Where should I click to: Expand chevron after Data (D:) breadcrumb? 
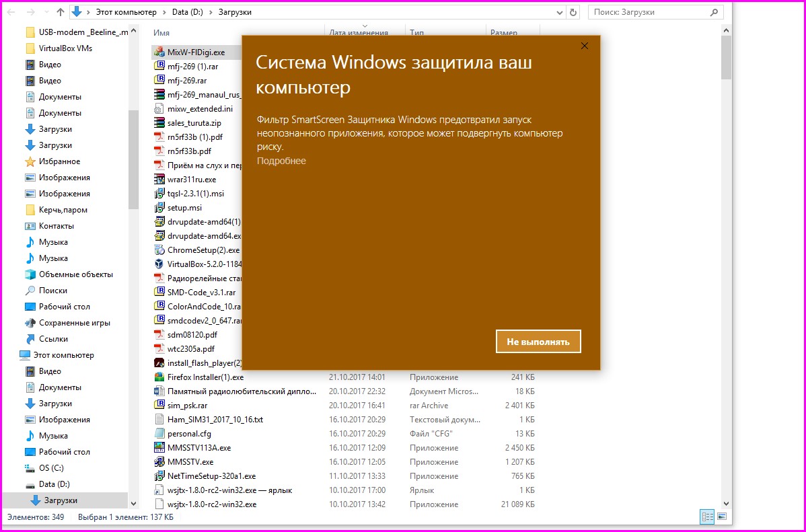point(211,12)
